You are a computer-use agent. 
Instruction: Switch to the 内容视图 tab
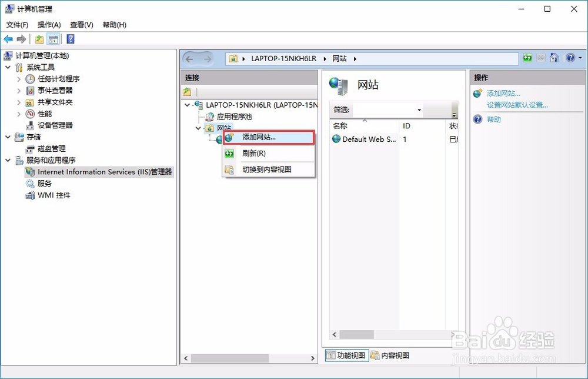[390, 355]
